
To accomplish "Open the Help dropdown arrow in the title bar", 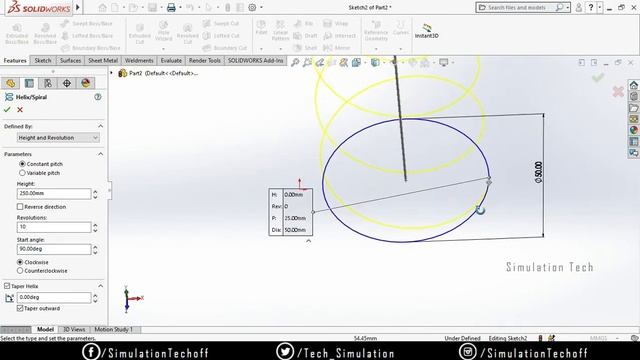I will [x=600, y=7].
